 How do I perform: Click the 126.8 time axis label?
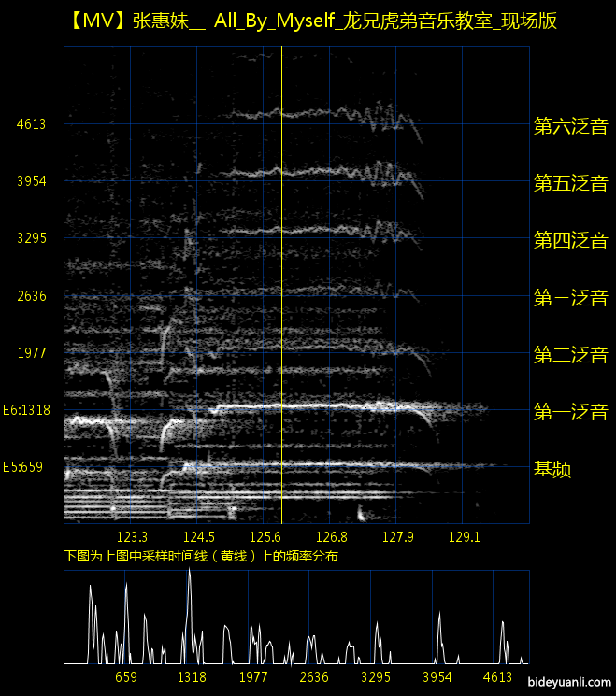[332, 537]
